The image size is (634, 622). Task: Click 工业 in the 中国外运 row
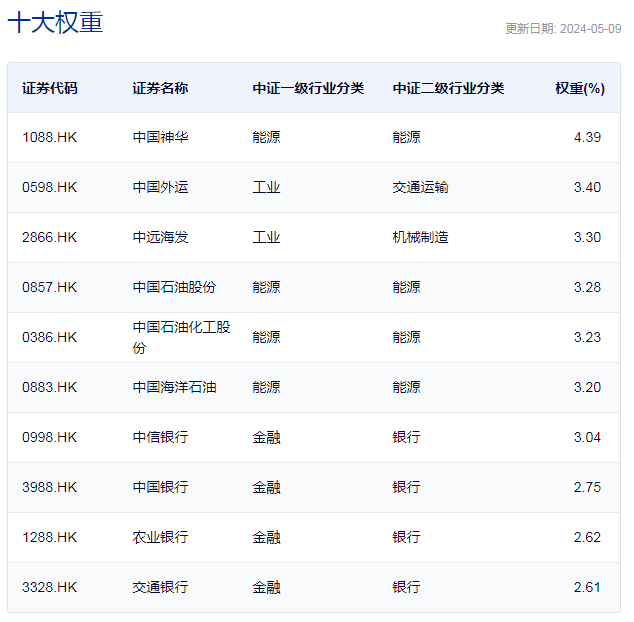tap(266, 188)
